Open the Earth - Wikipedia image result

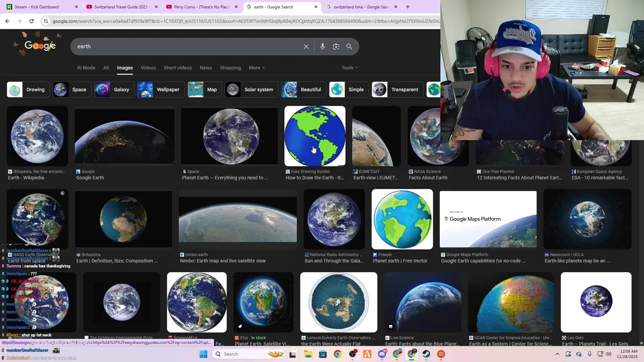point(37,136)
